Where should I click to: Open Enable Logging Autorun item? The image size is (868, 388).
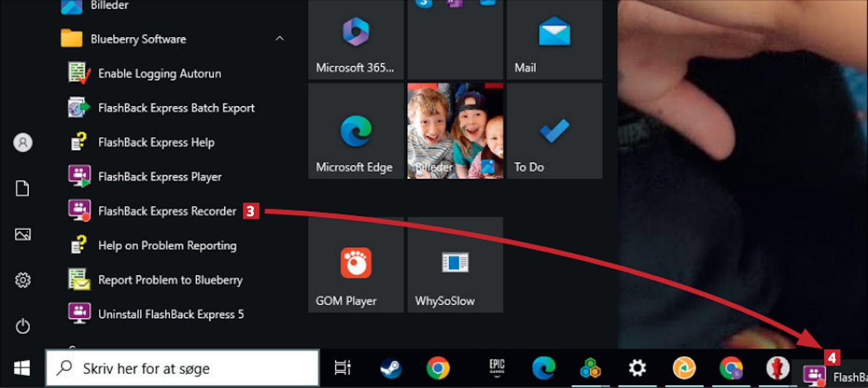159,74
